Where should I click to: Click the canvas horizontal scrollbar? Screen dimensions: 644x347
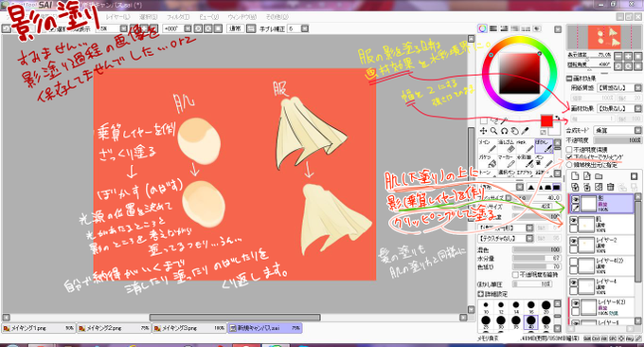tap(235, 317)
